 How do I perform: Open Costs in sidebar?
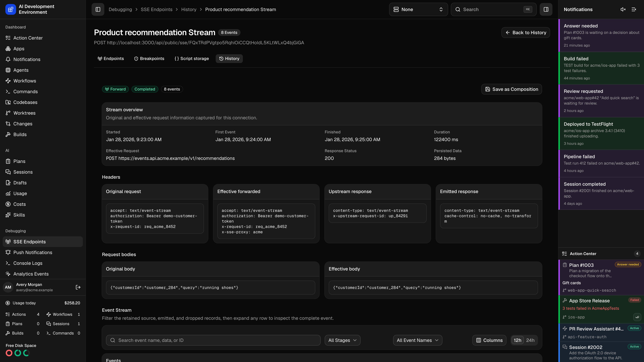(x=43, y=204)
